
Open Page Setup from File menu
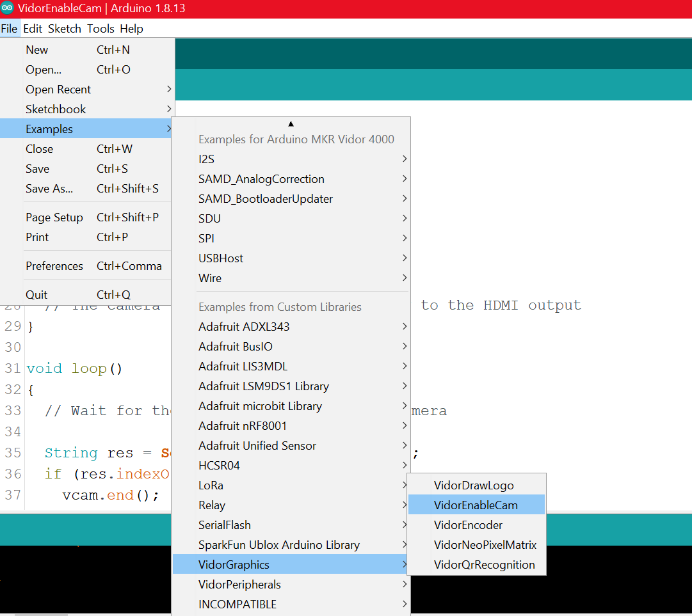(86, 217)
